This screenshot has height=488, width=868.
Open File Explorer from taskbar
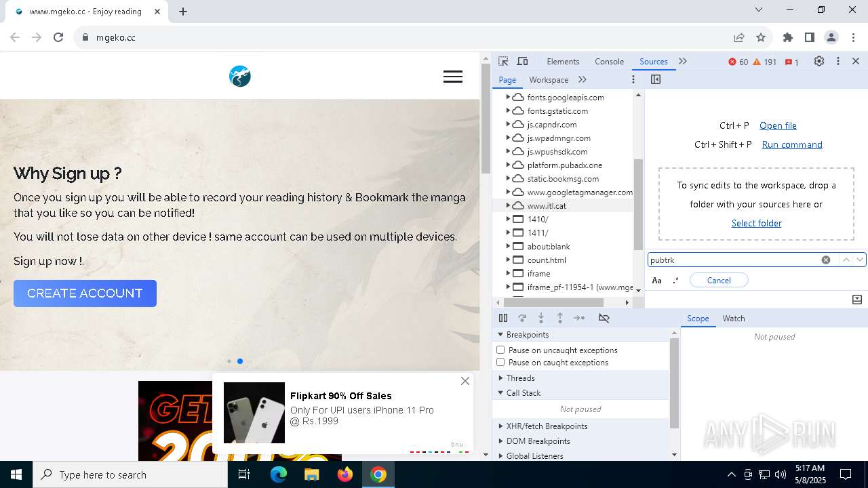311,474
